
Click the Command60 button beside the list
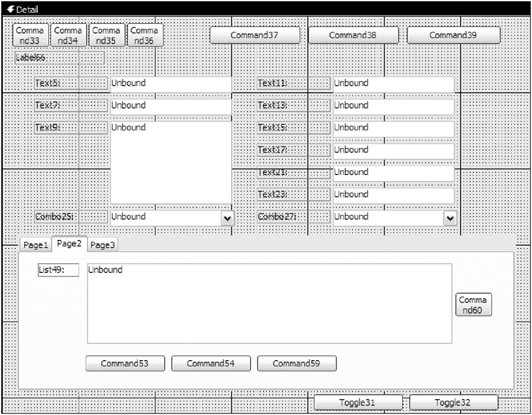point(473,305)
